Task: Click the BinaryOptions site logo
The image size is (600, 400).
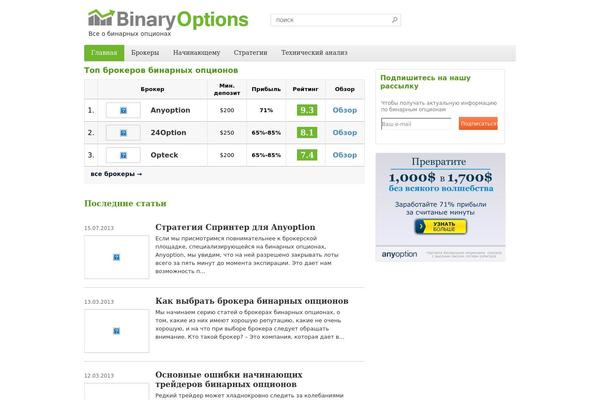Action: coord(168,20)
